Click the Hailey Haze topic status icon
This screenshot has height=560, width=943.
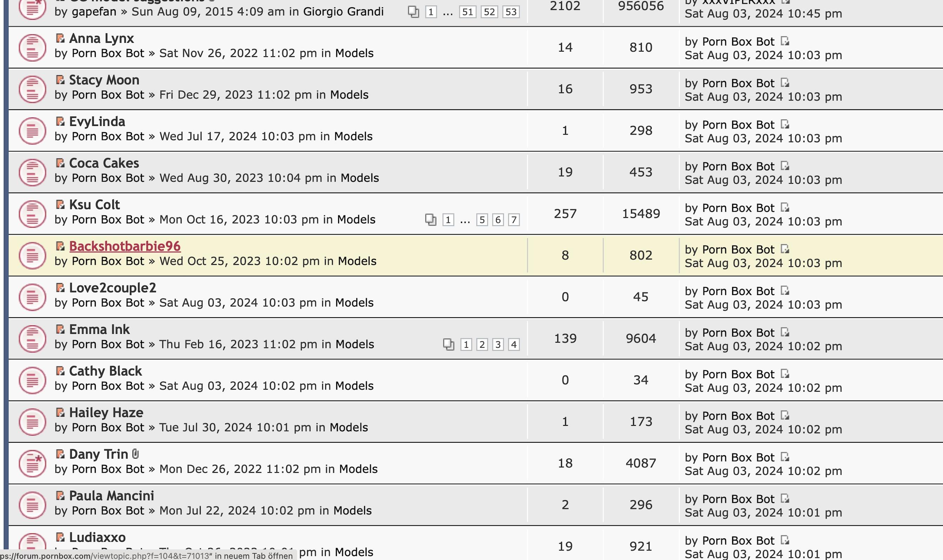(32, 422)
